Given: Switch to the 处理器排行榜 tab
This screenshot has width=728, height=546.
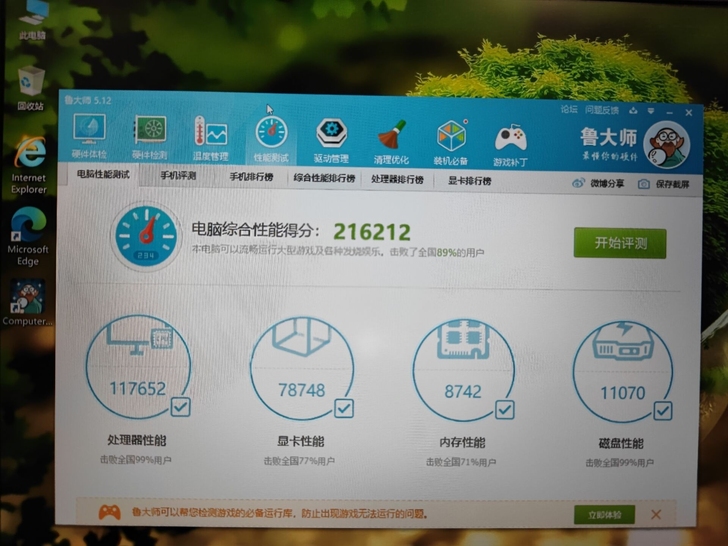Looking at the screenshot, I should (x=397, y=180).
